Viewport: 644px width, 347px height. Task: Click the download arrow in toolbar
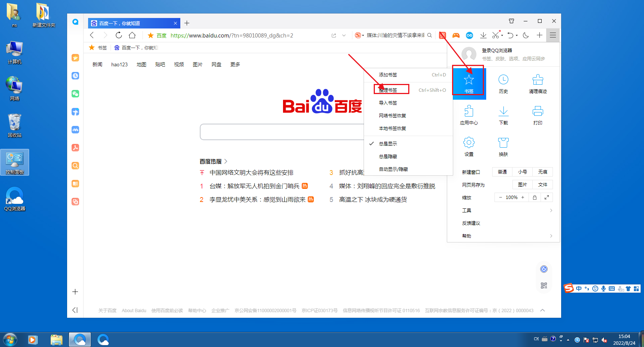coord(483,35)
